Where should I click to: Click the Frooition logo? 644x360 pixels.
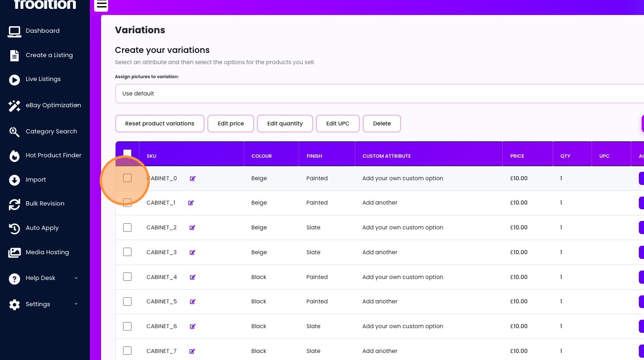45,5
